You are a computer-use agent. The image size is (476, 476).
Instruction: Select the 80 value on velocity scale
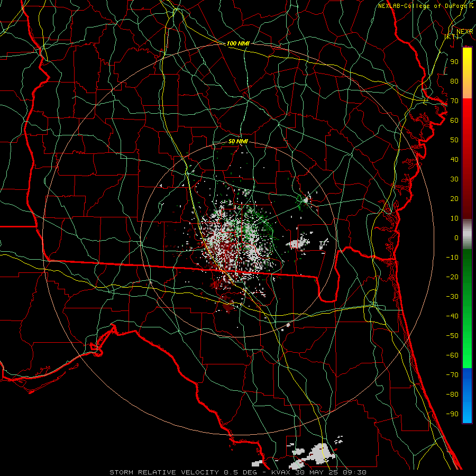[x=454, y=81]
